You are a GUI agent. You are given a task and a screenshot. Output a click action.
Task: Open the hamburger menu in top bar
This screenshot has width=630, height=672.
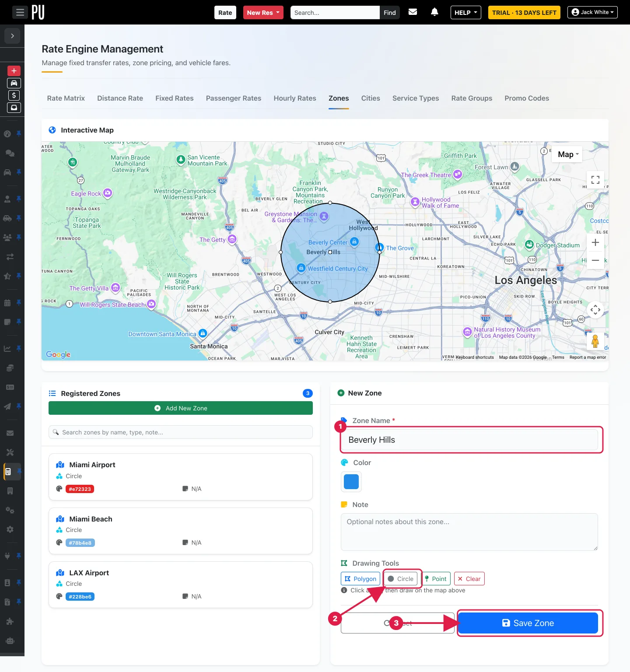tap(20, 12)
